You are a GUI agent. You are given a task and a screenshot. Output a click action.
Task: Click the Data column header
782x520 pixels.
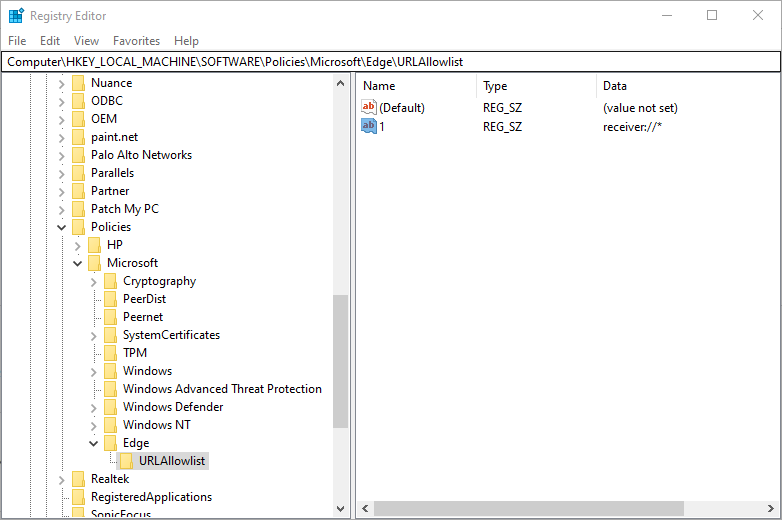pyautogui.click(x=689, y=86)
